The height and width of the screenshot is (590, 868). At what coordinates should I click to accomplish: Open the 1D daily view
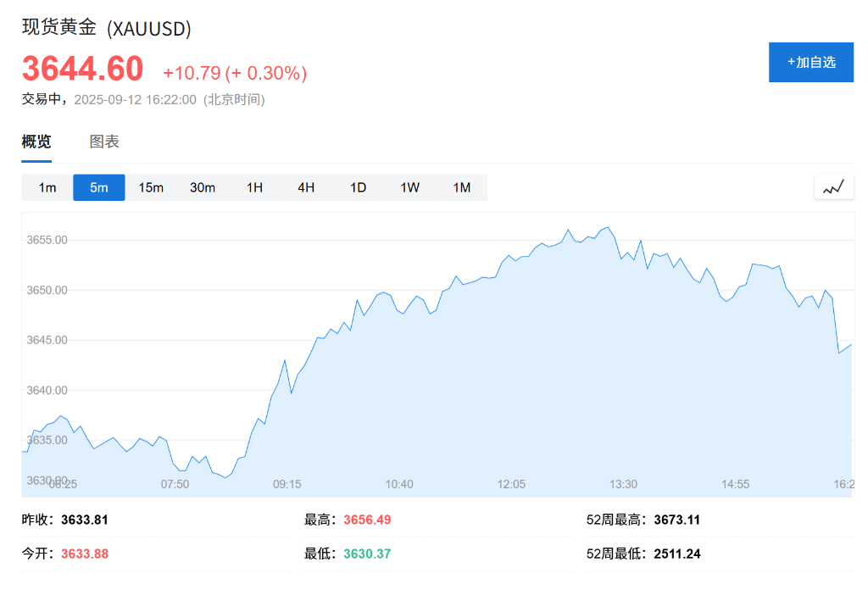click(358, 187)
